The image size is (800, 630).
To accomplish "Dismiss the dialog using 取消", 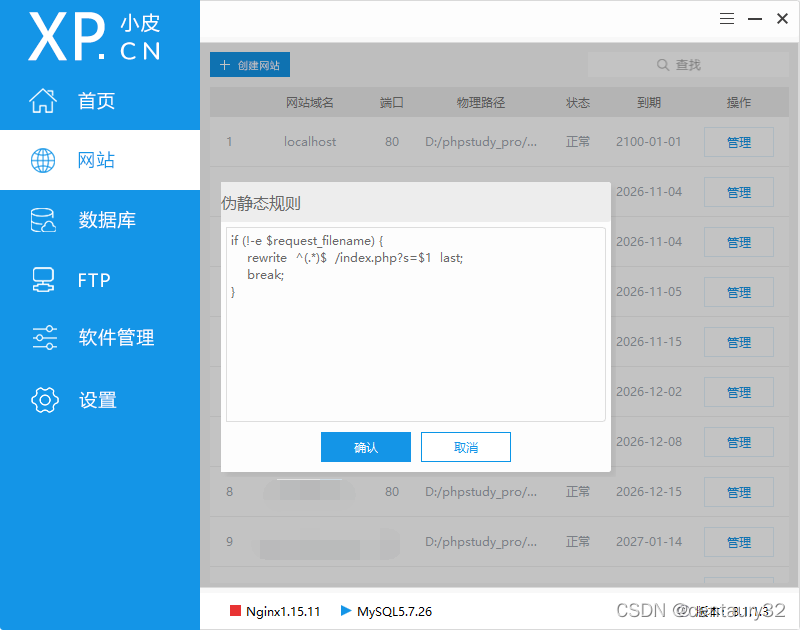I will (466, 447).
